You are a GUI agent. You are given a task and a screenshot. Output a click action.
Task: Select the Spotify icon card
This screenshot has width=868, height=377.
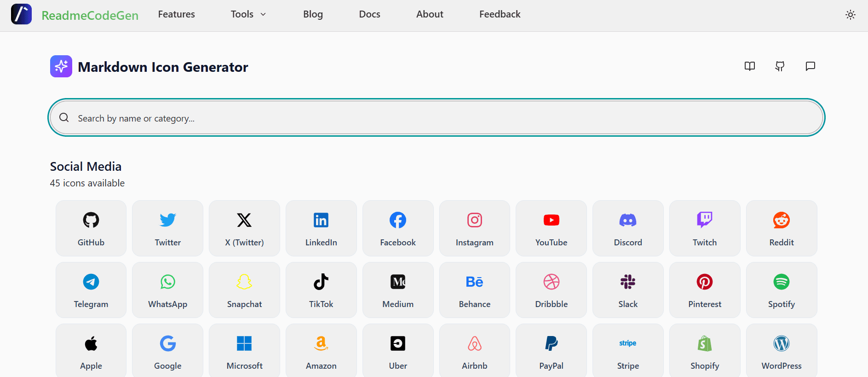[781, 290]
